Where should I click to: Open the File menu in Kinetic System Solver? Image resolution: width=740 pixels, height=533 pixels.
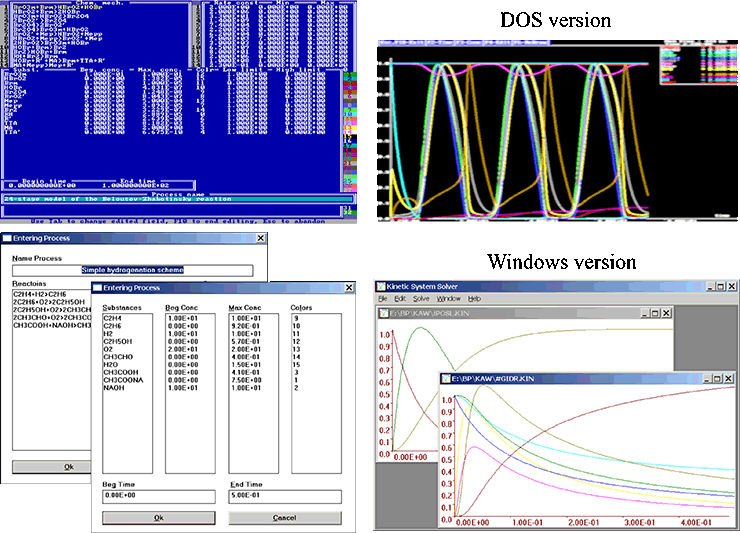coord(382,299)
